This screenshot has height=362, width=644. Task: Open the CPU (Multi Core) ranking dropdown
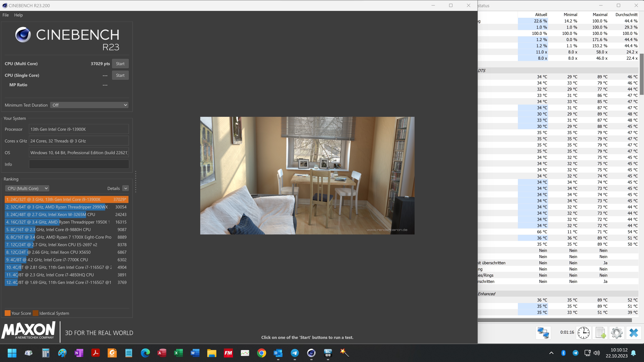[27, 188]
